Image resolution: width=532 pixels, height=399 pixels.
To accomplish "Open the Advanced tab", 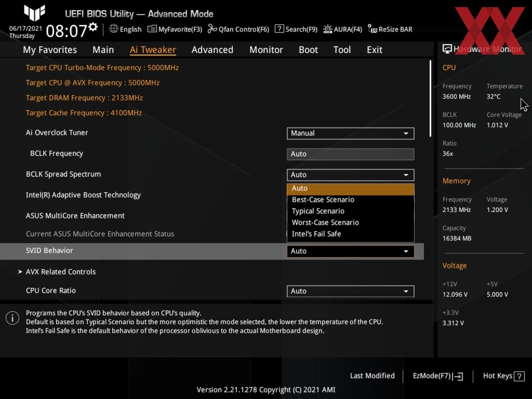I will click(x=212, y=50).
